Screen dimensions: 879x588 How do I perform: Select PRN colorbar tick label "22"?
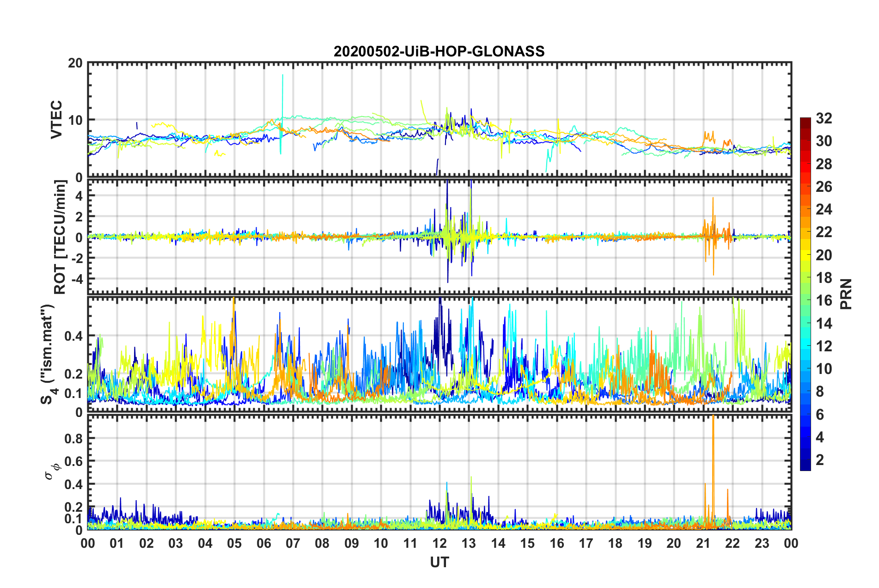[x=824, y=232]
